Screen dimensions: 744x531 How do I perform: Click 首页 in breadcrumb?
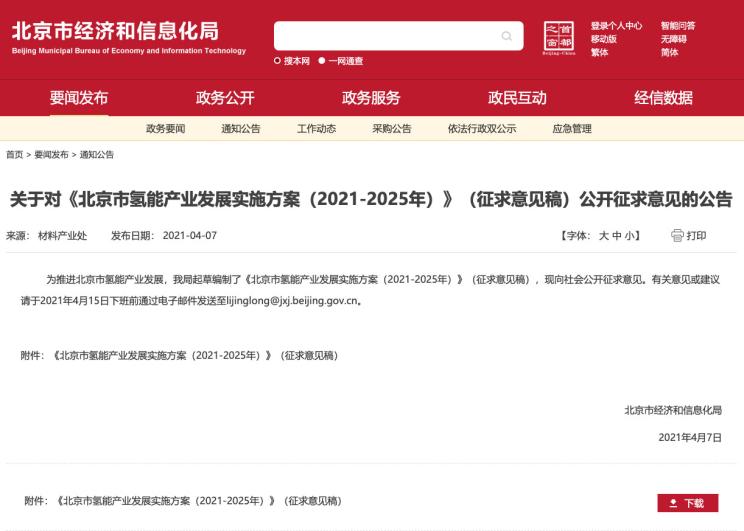[x=14, y=155]
